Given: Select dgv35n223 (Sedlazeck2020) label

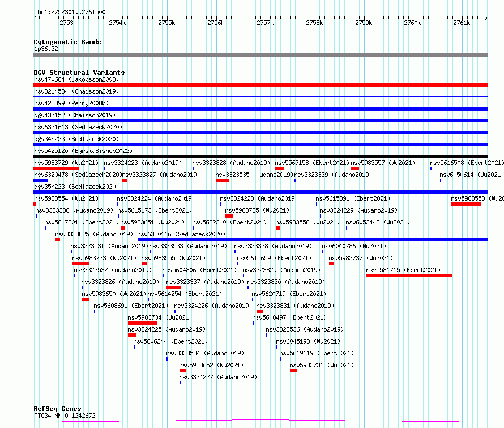Looking at the screenshot, I should pyautogui.click(x=76, y=187).
